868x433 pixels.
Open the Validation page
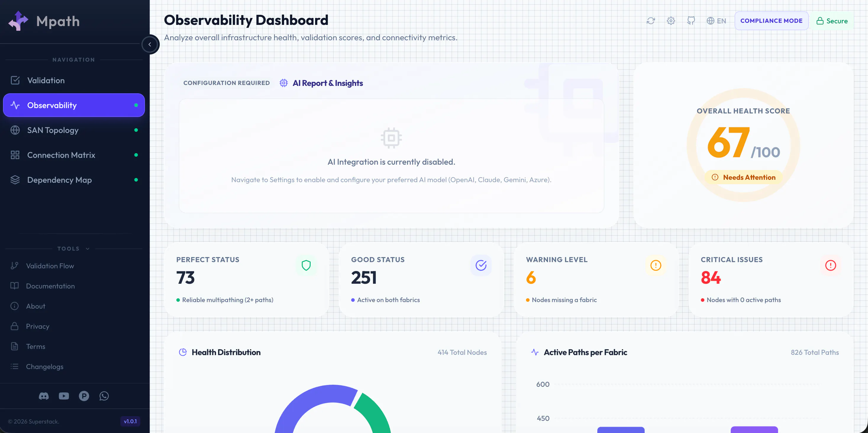coord(74,80)
